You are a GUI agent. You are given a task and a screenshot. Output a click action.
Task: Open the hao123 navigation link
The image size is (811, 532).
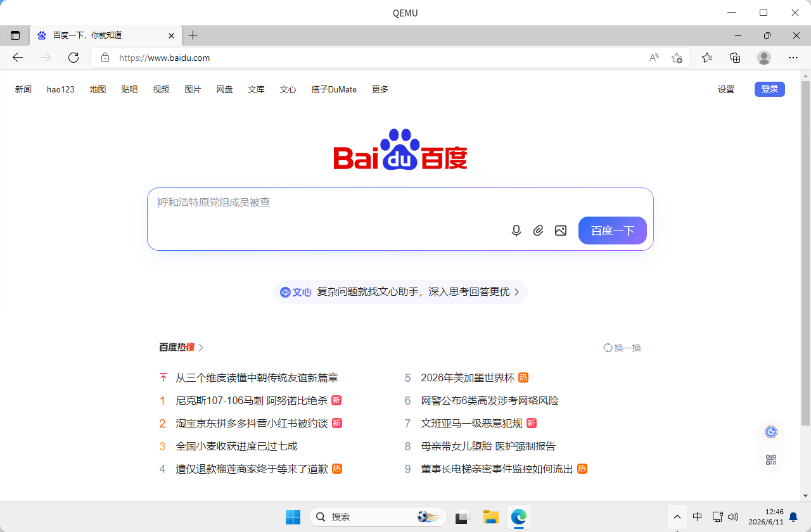point(61,89)
